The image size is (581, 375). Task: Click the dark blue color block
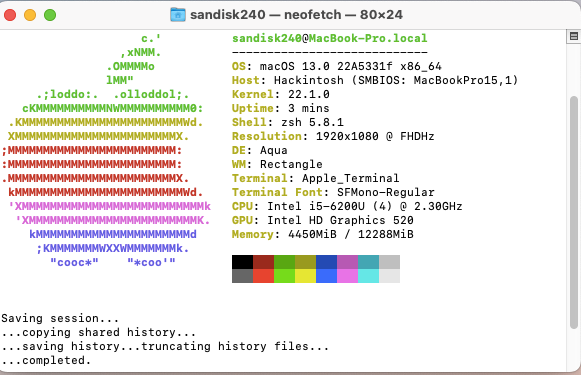326,262
